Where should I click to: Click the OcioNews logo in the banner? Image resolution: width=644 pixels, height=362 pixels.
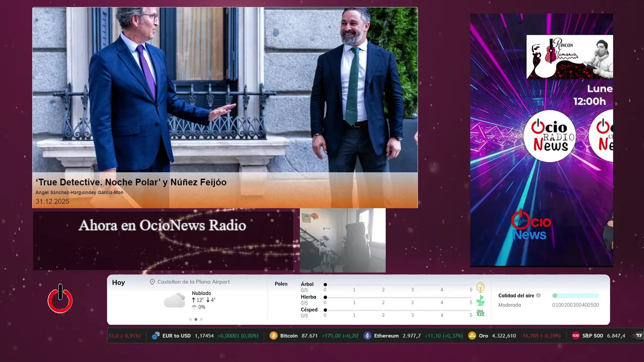pyautogui.click(x=531, y=225)
